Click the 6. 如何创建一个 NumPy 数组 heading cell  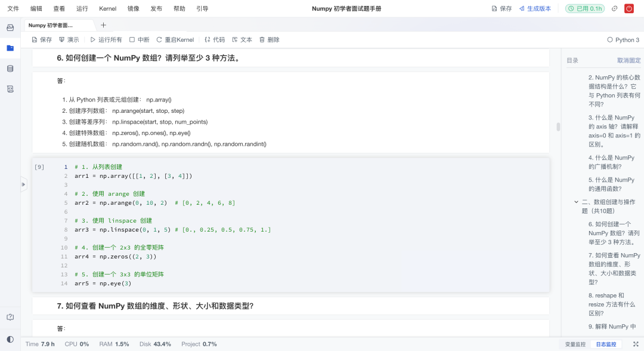291,59
